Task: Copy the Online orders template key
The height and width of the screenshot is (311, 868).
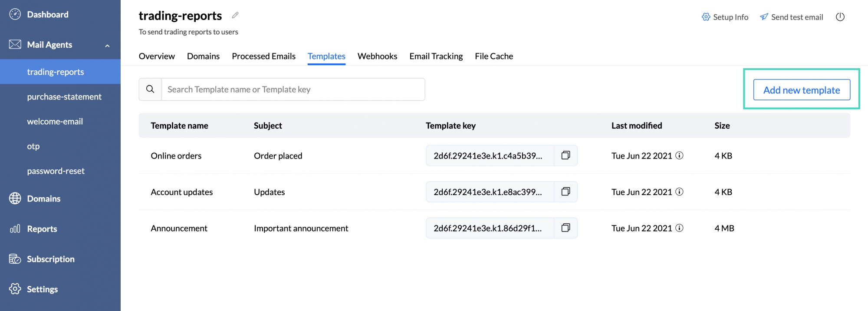Action: click(x=566, y=155)
